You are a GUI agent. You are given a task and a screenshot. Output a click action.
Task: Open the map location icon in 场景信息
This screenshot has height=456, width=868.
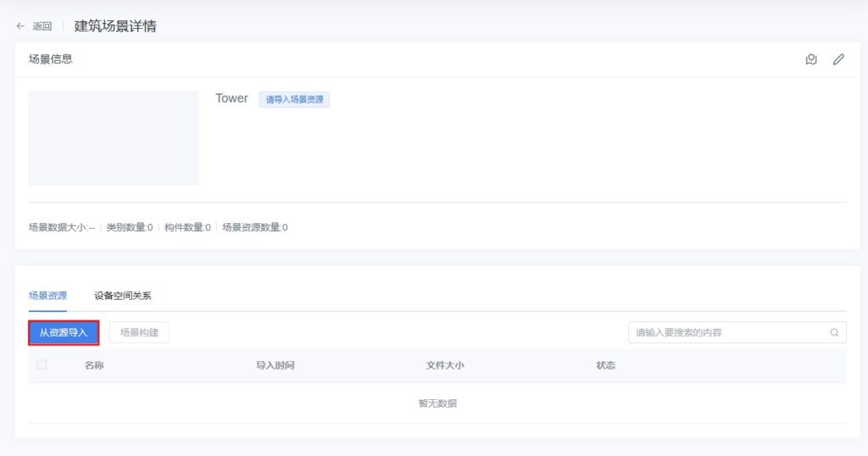coord(811,59)
